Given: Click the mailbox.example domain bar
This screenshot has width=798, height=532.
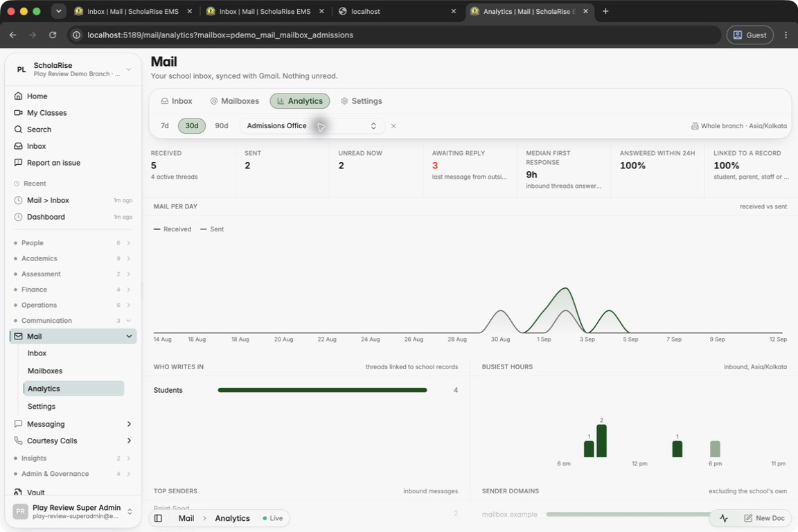Looking at the screenshot, I should (x=628, y=514).
